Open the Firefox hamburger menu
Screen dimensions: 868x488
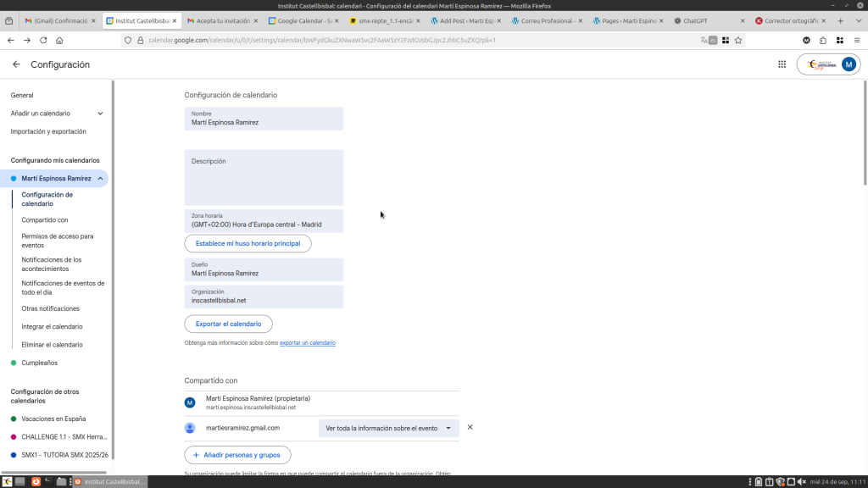coord(855,40)
